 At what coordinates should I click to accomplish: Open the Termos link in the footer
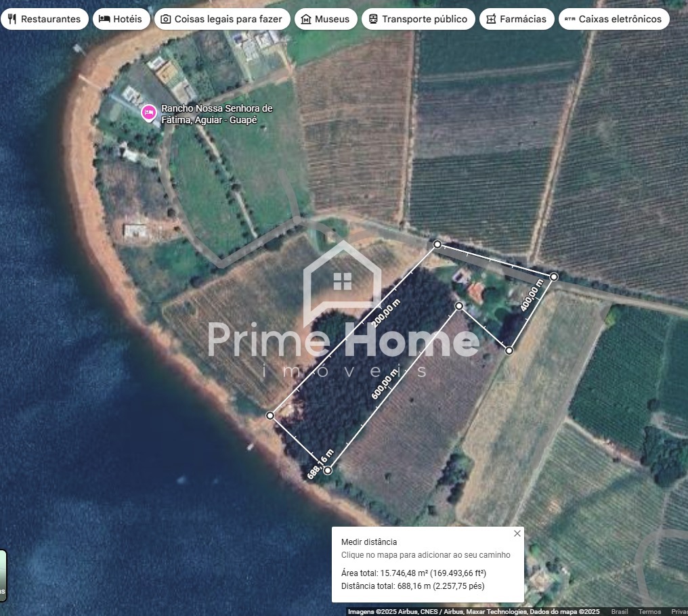(649, 612)
